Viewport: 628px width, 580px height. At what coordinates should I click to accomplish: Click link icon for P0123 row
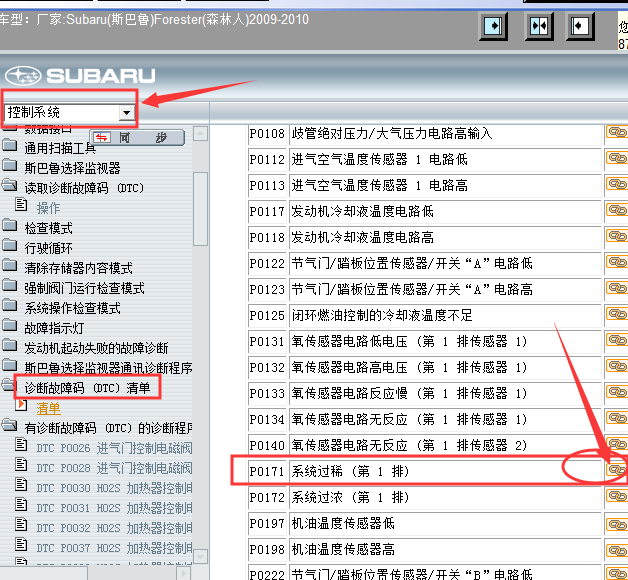(x=617, y=288)
